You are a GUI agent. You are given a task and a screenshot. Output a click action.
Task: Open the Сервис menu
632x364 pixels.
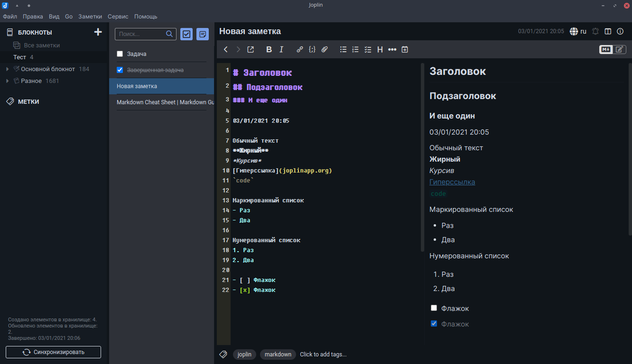pos(118,16)
